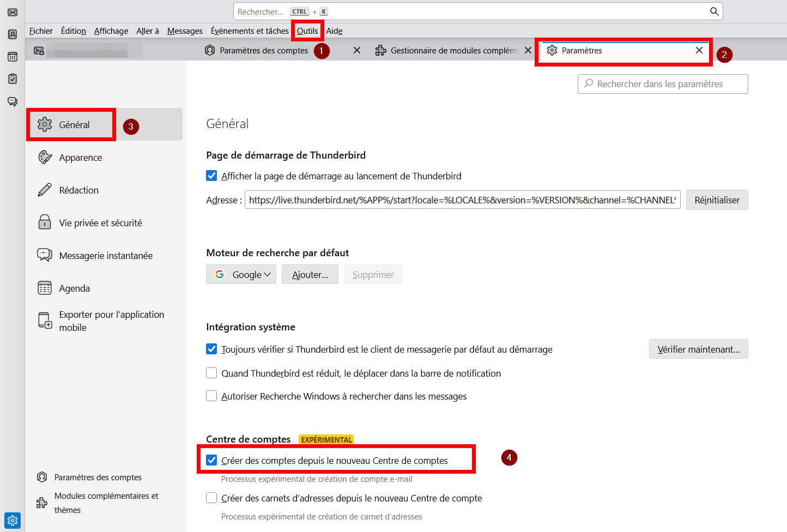Screen dimensions: 787x532
Task: Open the Outils menu
Action: click(x=307, y=31)
